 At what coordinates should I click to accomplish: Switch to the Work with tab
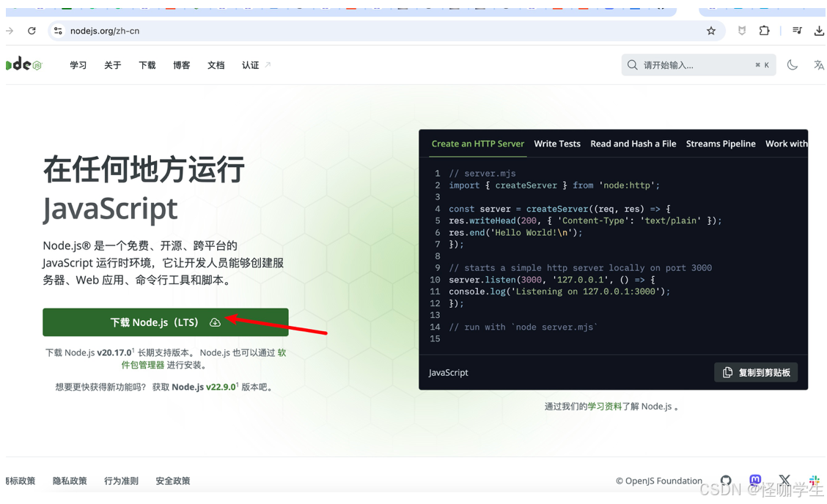[x=786, y=144]
